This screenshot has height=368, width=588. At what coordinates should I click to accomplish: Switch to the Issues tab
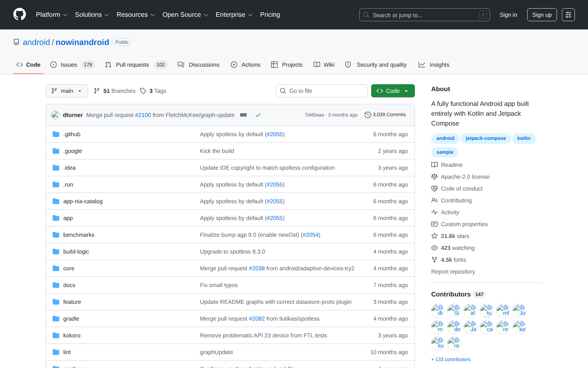point(72,65)
